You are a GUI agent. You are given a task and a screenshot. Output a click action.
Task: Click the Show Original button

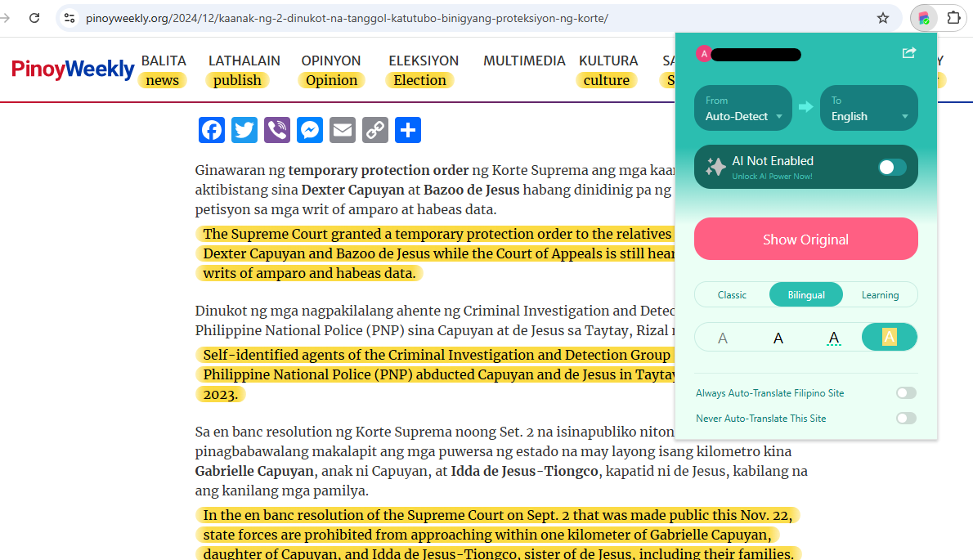(x=805, y=240)
